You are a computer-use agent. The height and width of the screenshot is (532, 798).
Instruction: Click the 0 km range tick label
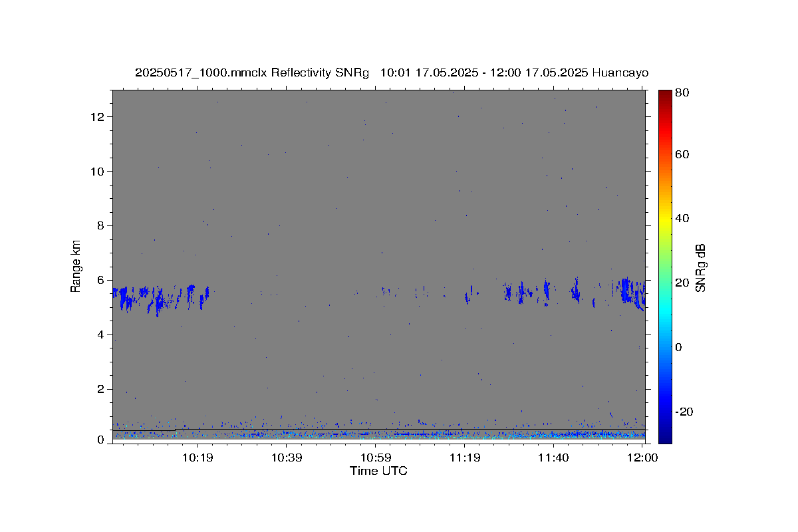pos(102,440)
